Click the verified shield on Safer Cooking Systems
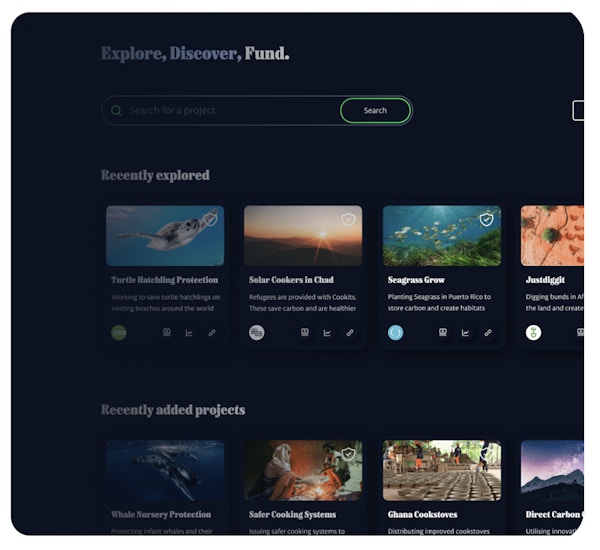Viewport: 600px width, 550px height. click(x=348, y=454)
